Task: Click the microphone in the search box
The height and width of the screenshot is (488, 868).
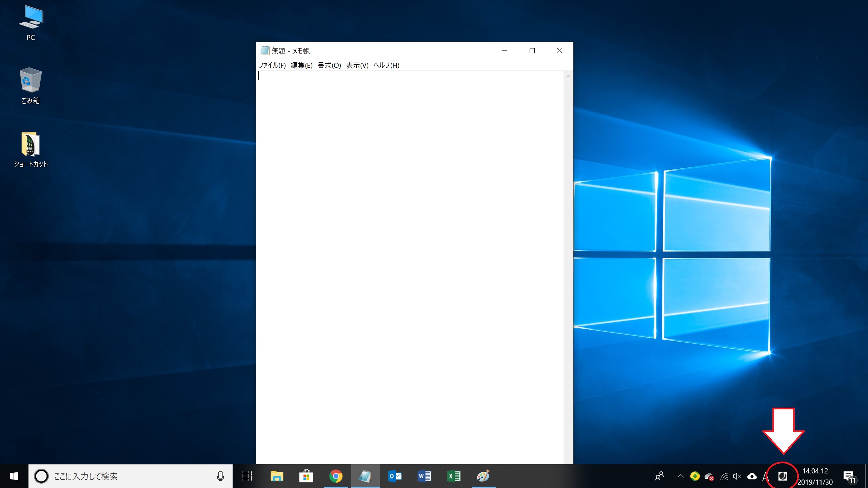Action: [220, 476]
